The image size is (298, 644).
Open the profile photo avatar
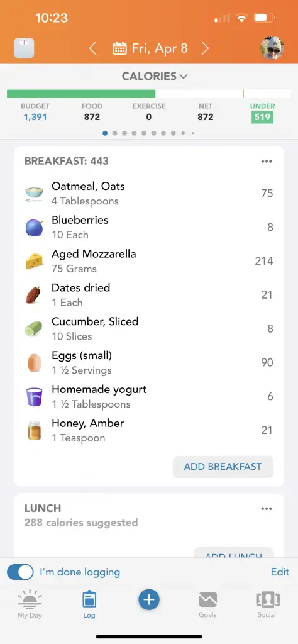272,48
